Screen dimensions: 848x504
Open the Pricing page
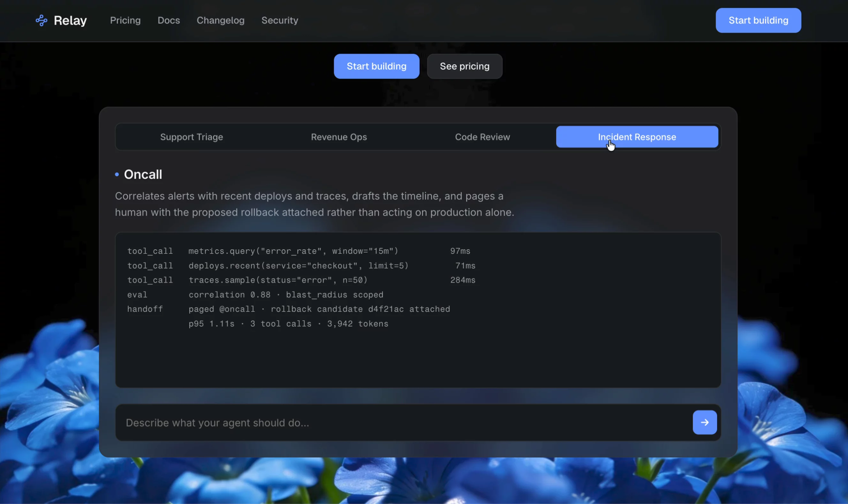point(125,20)
